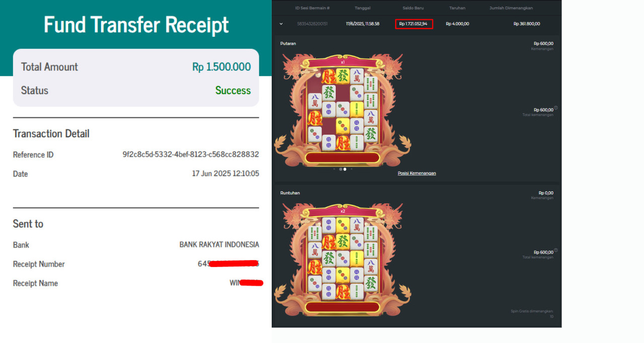Click the x1 multiplier banner on Putaran board
The image size is (644, 343).
[x=343, y=62]
